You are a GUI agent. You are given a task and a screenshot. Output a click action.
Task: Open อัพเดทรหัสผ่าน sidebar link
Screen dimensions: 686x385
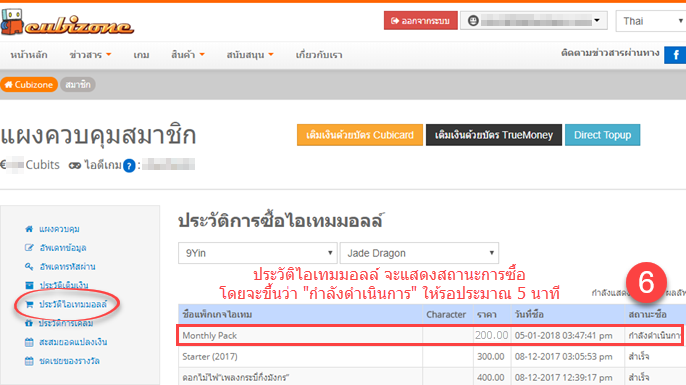click(67, 266)
